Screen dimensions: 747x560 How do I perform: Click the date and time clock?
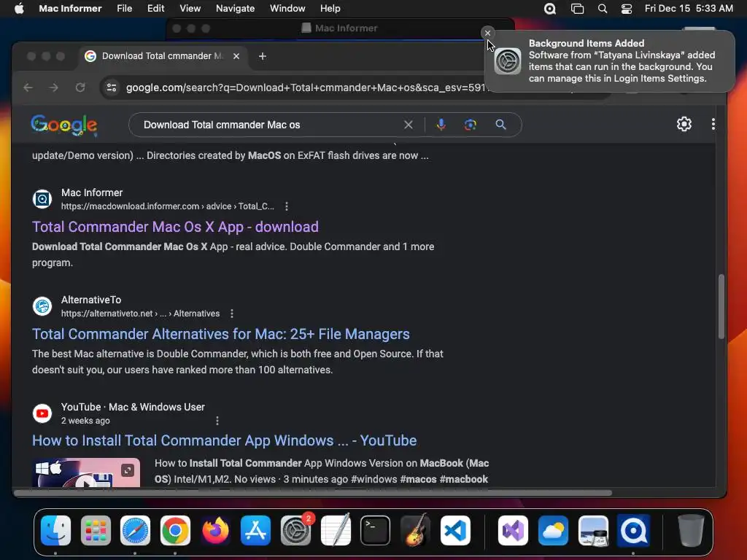[689, 9]
